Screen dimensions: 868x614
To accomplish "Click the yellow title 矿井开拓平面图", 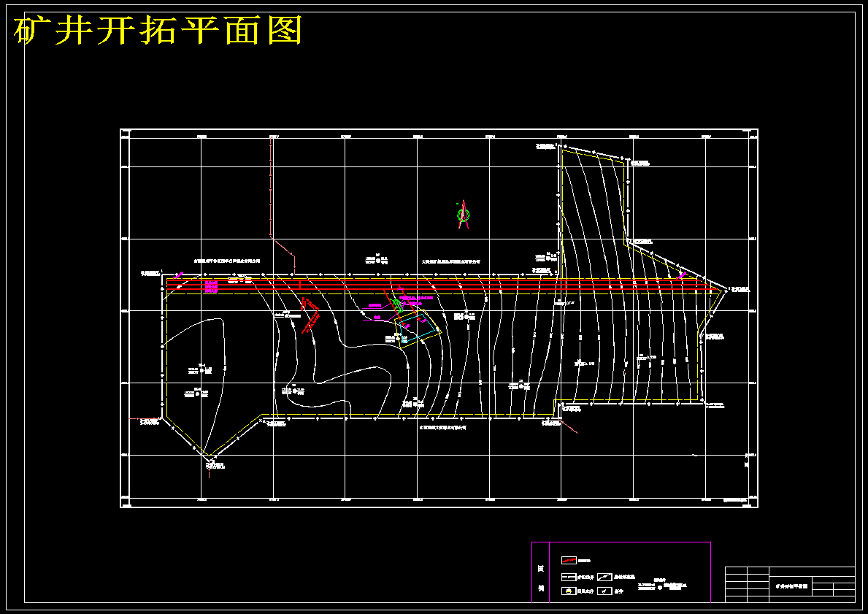I will tap(158, 30).
